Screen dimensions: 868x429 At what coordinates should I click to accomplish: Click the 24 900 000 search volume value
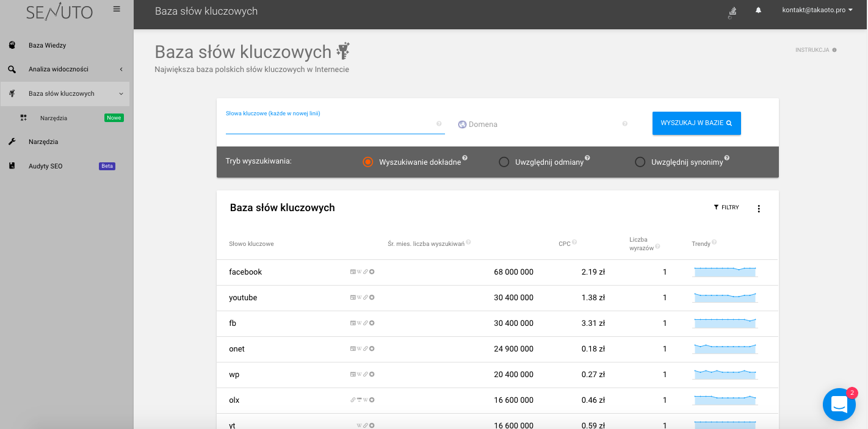click(x=513, y=349)
